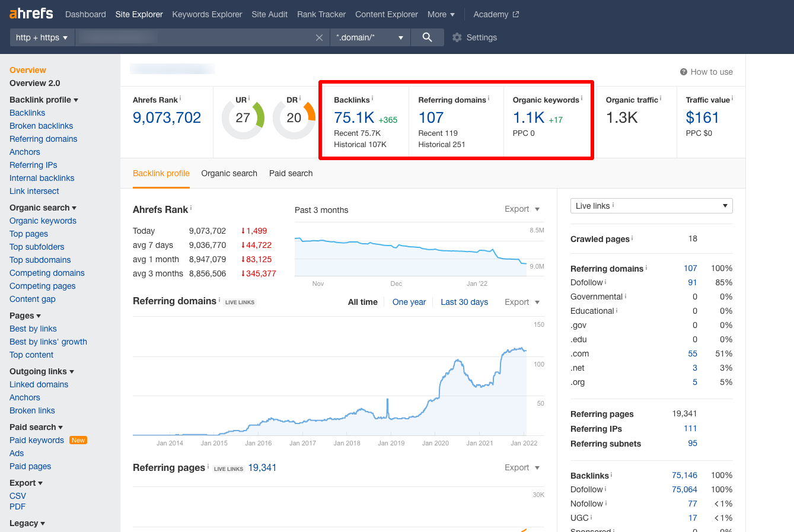This screenshot has height=532, width=794.
Task: Click the How to use help icon
Action: point(684,72)
